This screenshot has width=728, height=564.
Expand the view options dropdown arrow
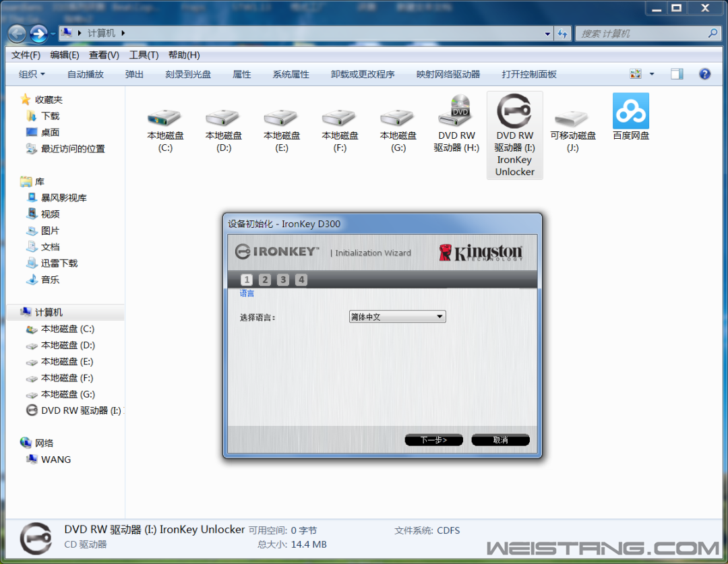click(652, 74)
